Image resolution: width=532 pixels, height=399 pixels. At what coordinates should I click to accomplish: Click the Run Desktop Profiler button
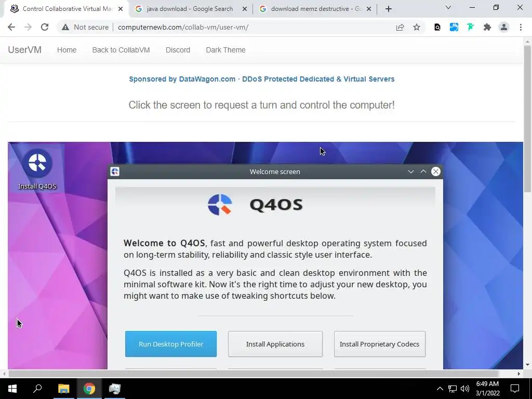(170, 344)
